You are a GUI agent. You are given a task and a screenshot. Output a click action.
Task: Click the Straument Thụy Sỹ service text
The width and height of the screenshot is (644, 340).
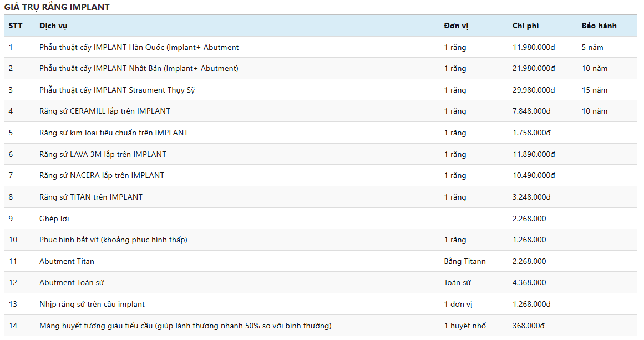117,90
